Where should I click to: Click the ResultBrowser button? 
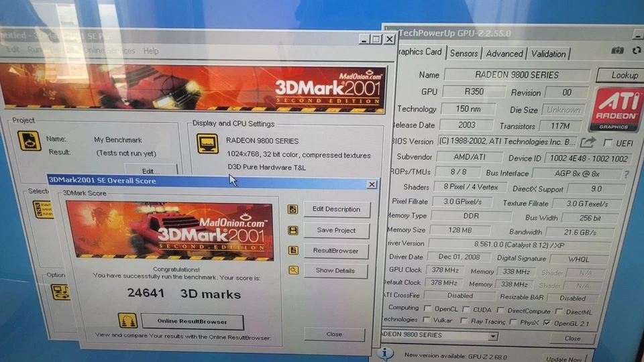tap(336, 250)
